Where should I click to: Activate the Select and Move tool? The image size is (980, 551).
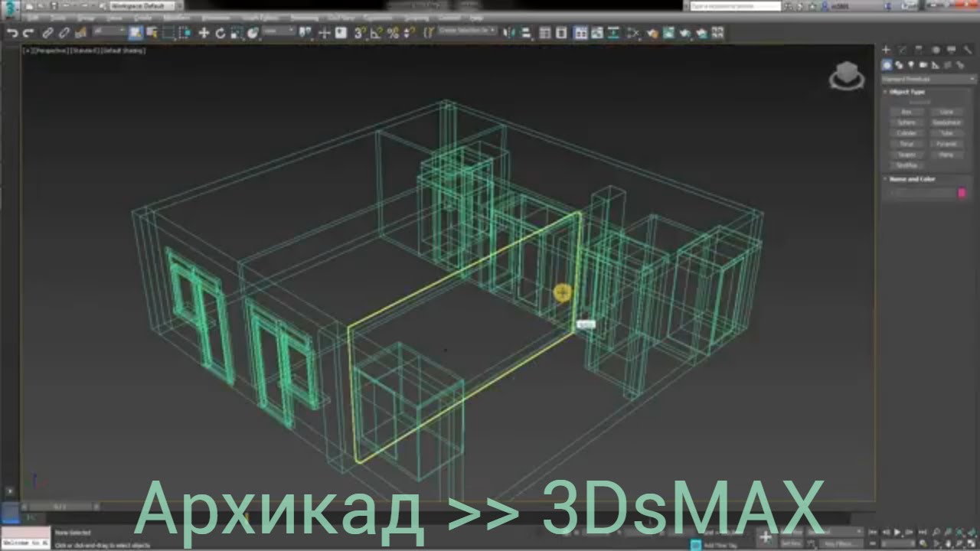tap(204, 33)
